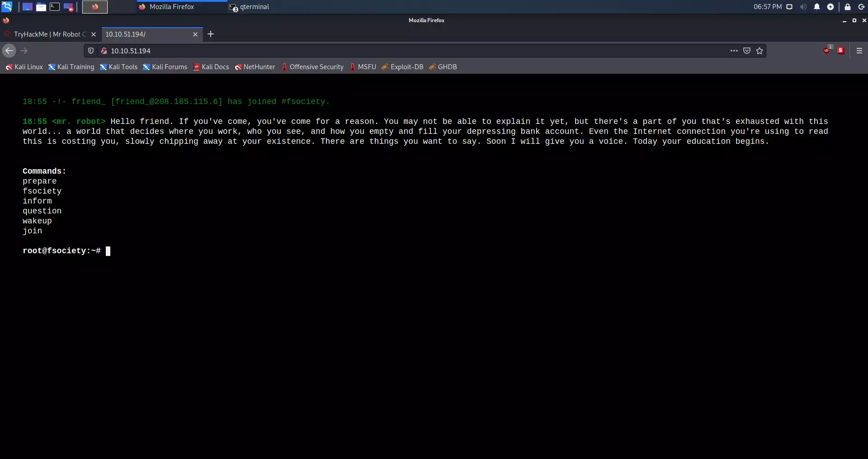
Task: Switch to the qterminal taskbar window
Action: click(x=249, y=7)
